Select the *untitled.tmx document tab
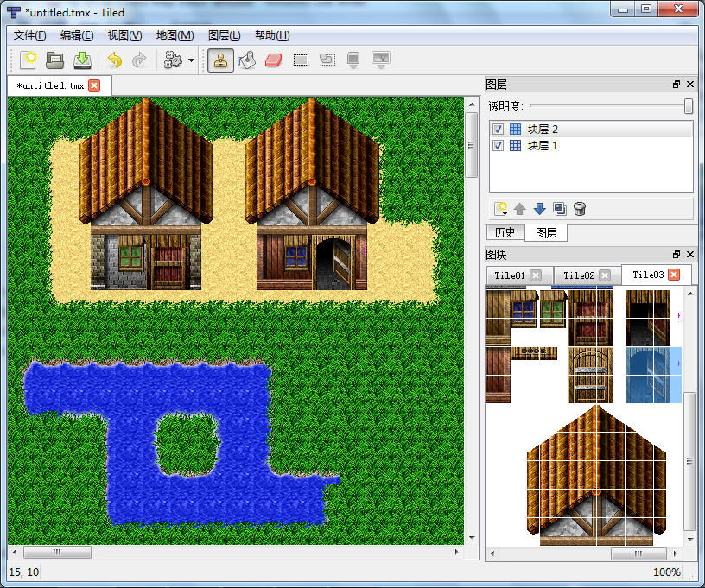 tap(50, 85)
